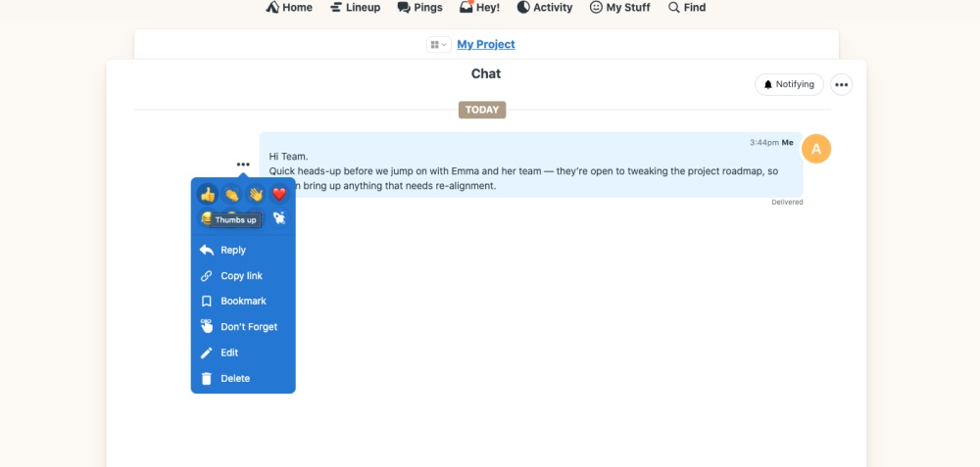980x467 pixels.
Task: Choose Edit from the message menu
Action: coord(243,352)
